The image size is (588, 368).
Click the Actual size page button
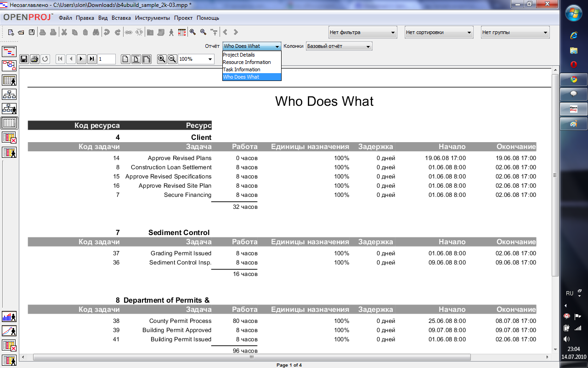125,59
